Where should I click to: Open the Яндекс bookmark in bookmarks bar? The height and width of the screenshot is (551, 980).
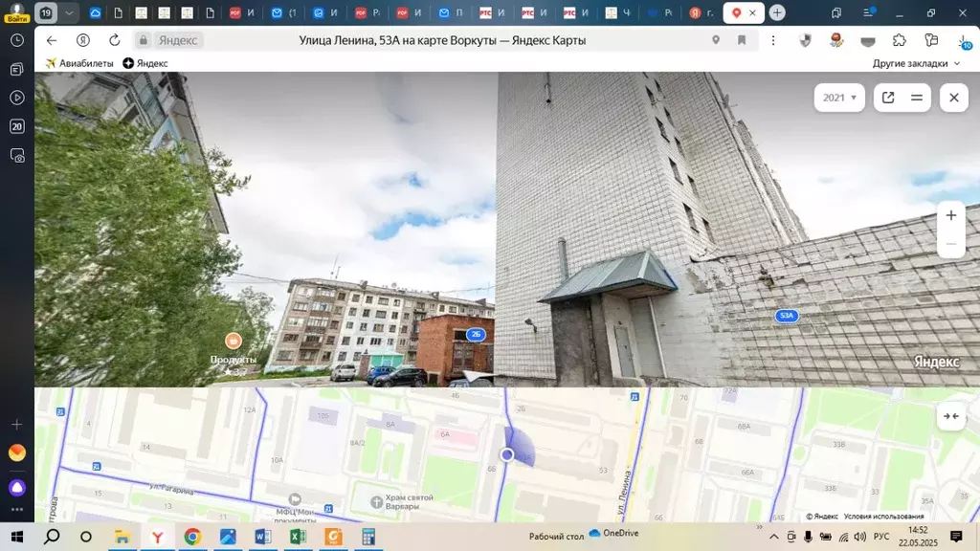point(145,63)
